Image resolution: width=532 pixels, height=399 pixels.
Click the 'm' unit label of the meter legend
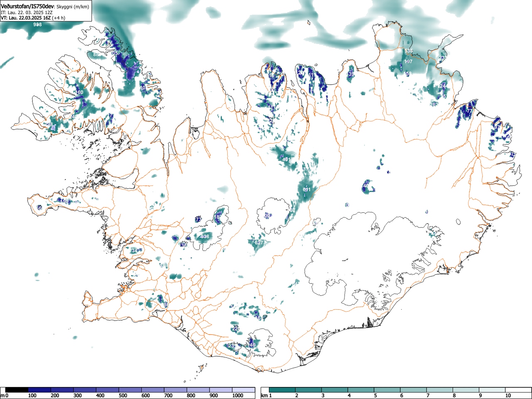2,396
